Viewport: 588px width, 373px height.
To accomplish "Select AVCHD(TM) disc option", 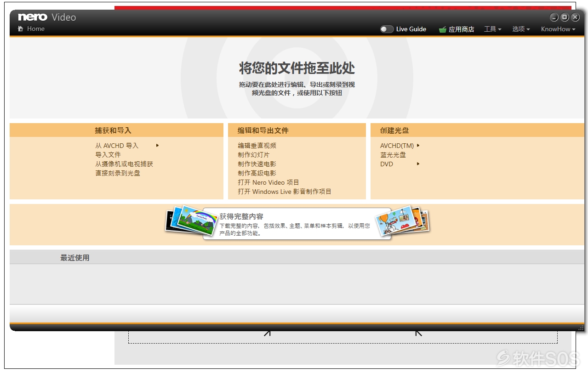I will tap(397, 146).
